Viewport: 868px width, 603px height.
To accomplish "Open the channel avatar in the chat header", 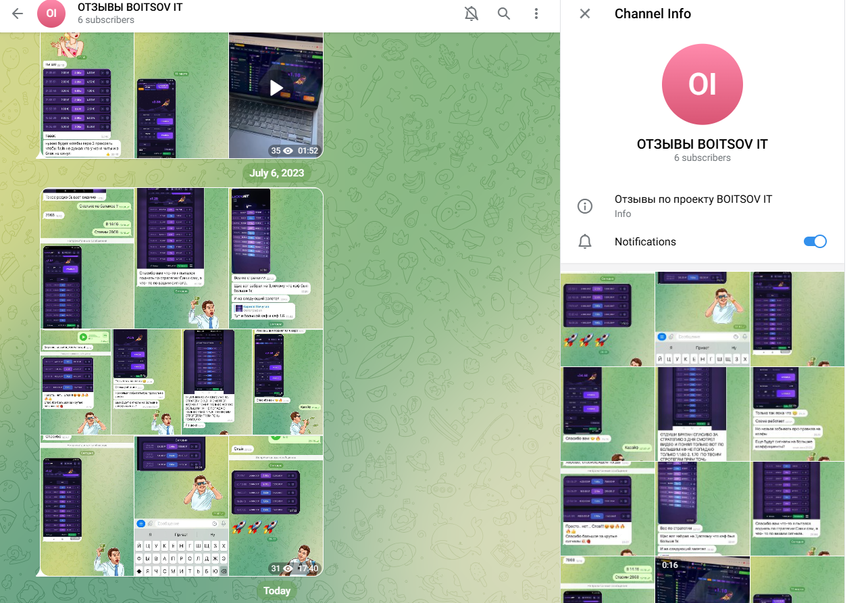I will pos(51,14).
